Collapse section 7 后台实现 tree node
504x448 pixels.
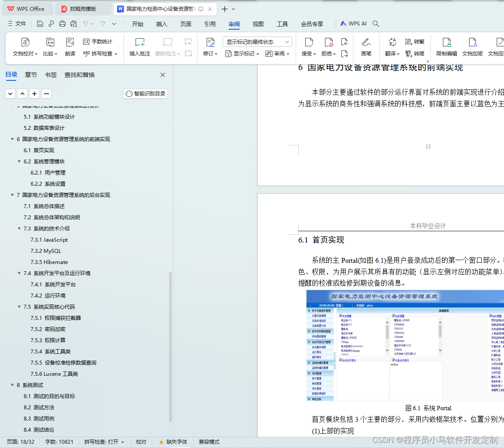12,195
